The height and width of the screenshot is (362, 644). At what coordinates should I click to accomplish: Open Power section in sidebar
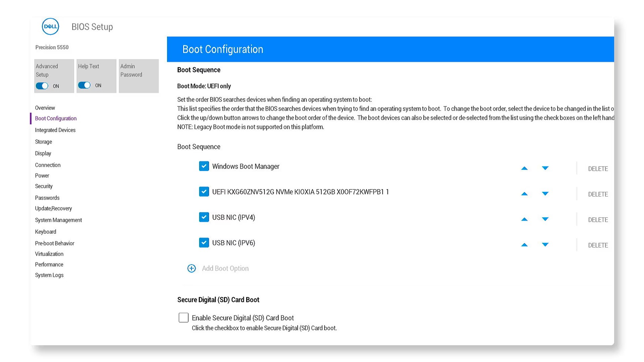pos(42,176)
